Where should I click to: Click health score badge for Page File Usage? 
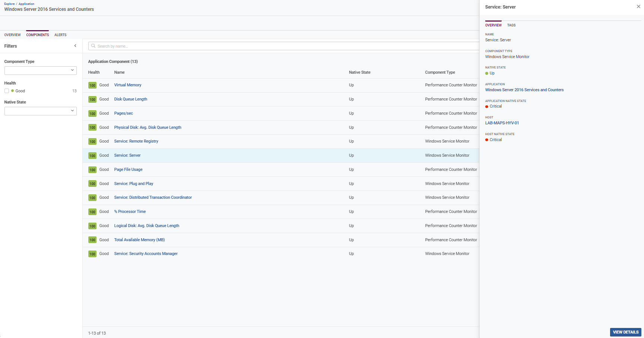(x=92, y=170)
